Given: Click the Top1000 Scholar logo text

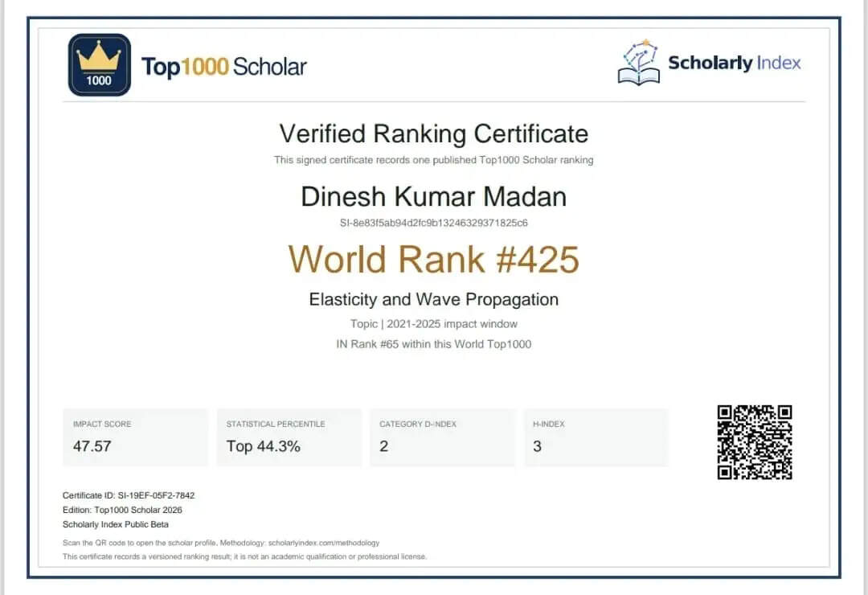Looking at the screenshot, I should tap(223, 67).
